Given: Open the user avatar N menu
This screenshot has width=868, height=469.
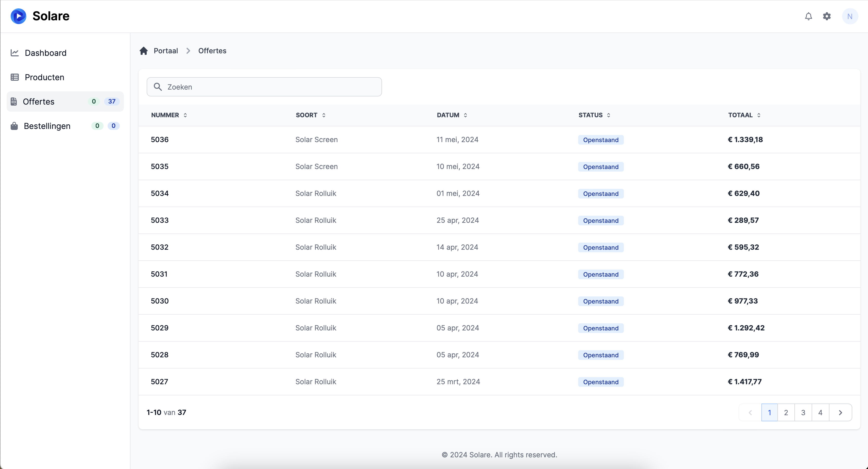Looking at the screenshot, I should [850, 16].
